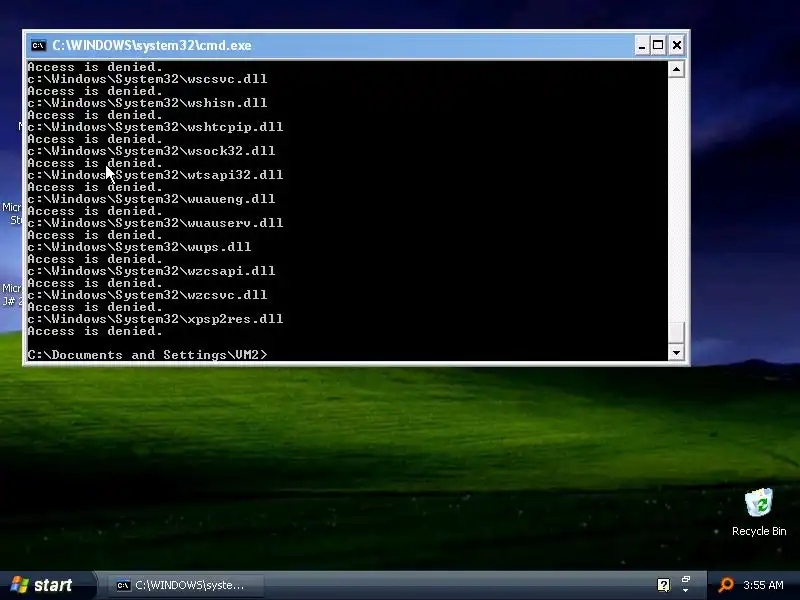Click the wzcsvc.dll path line
Viewport: 800px width, 600px height.
(147, 295)
